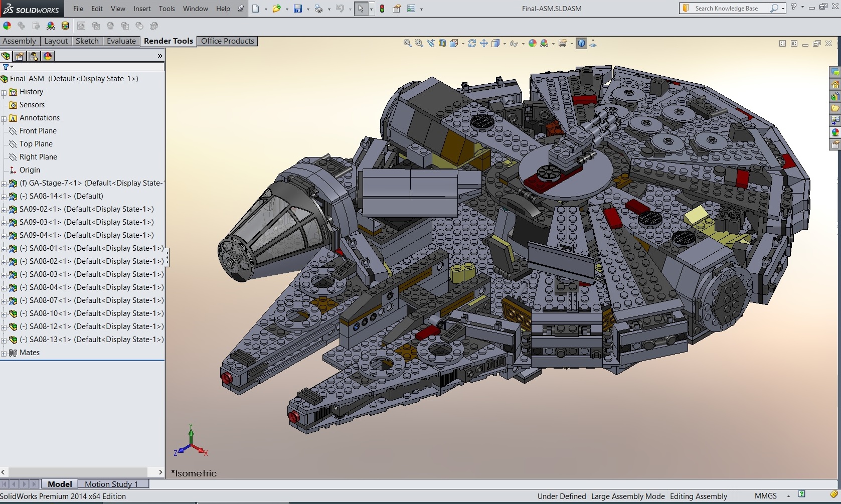841x504 pixels.
Task: Open the unit system dropdown beside MMGS
Action: point(788,496)
